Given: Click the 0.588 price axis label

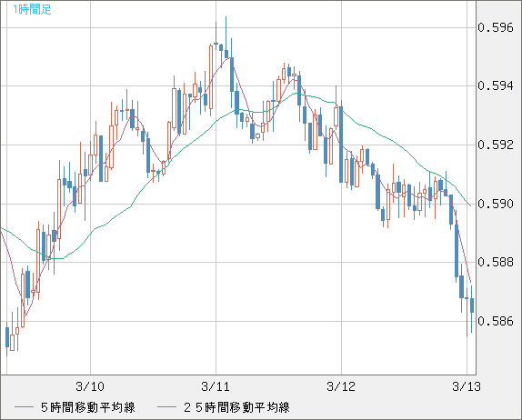Looking at the screenshot, I should [496, 262].
